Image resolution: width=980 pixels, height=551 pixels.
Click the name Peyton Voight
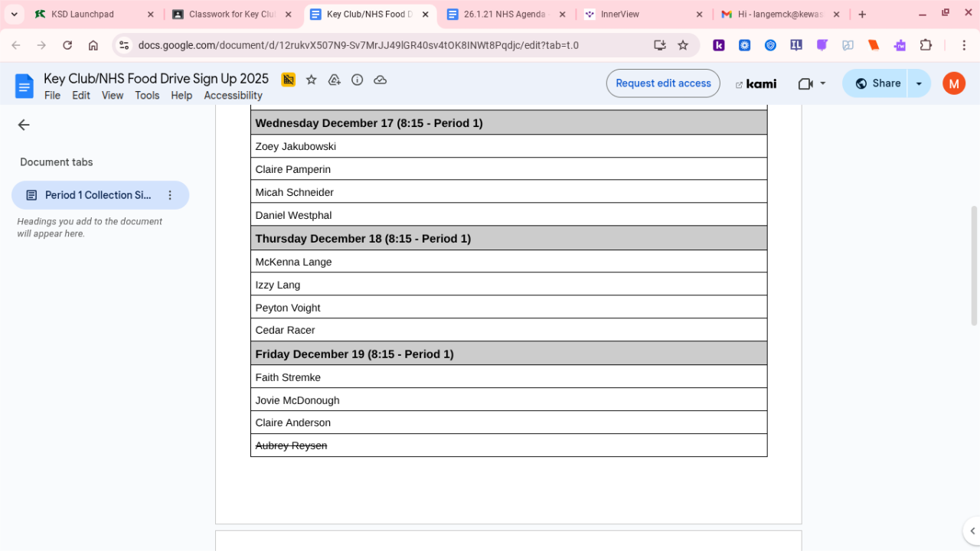(x=288, y=308)
